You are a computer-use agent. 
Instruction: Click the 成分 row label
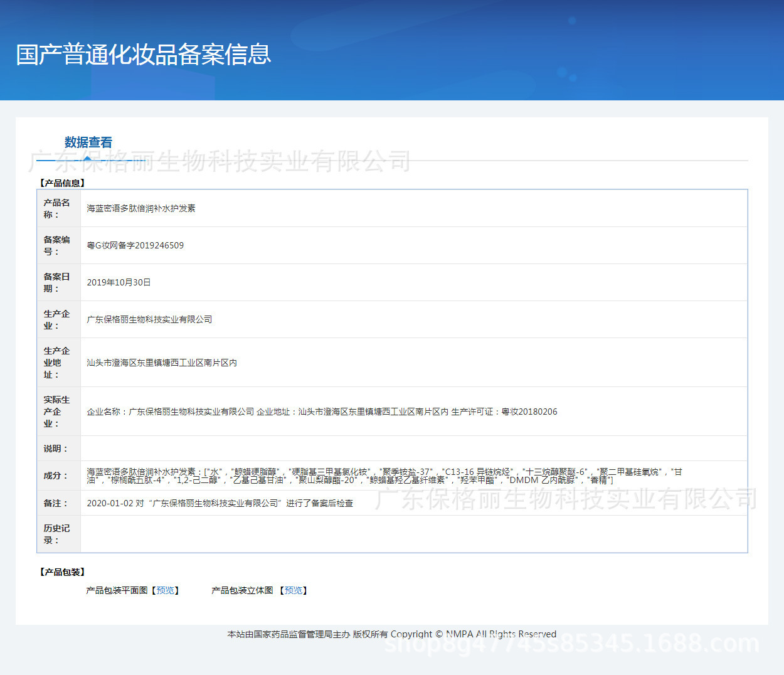coord(55,476)
